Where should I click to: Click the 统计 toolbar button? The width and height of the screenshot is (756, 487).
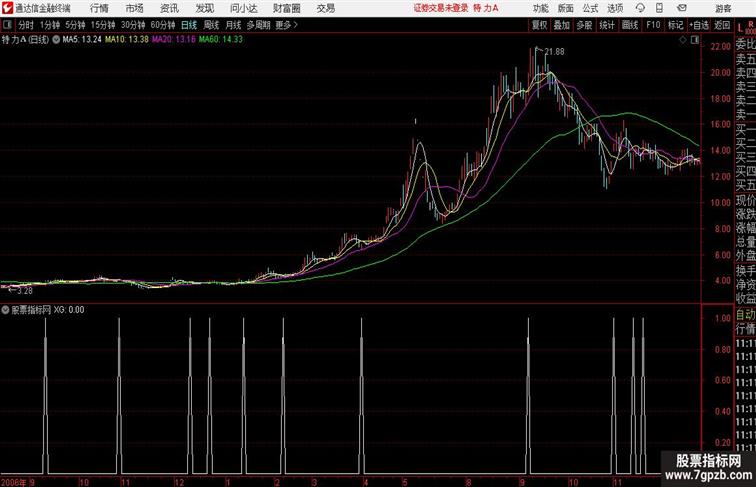(x=607, y=25)
